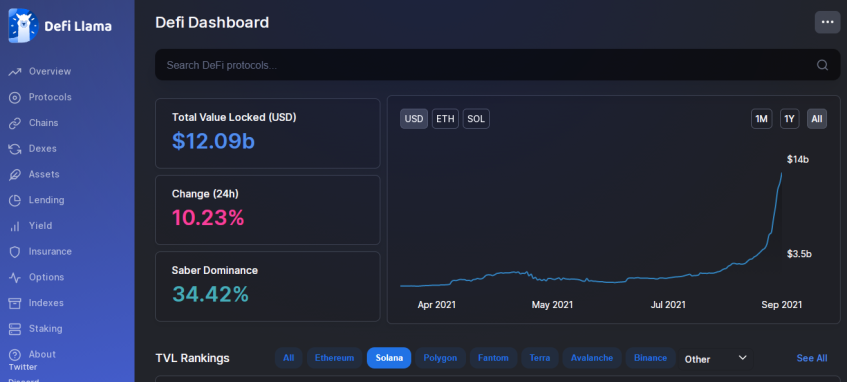The image size is (847, 382).
Task: Open the Twitter link
Action: coord(23,367)
